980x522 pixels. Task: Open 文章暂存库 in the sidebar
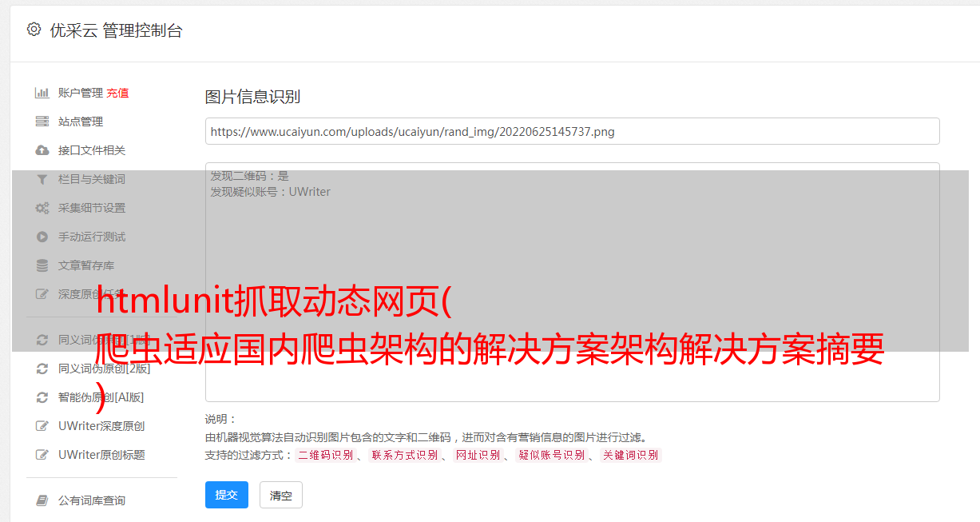click(86, 265)
